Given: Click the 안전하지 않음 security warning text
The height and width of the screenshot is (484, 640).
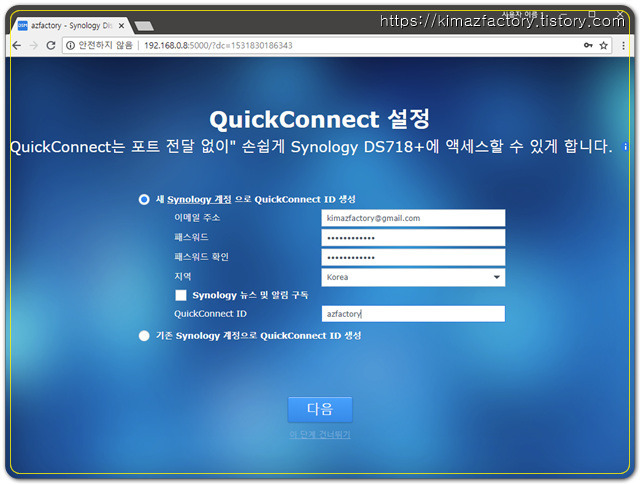Looking at the screenshot, I should [x=105, y=45].
